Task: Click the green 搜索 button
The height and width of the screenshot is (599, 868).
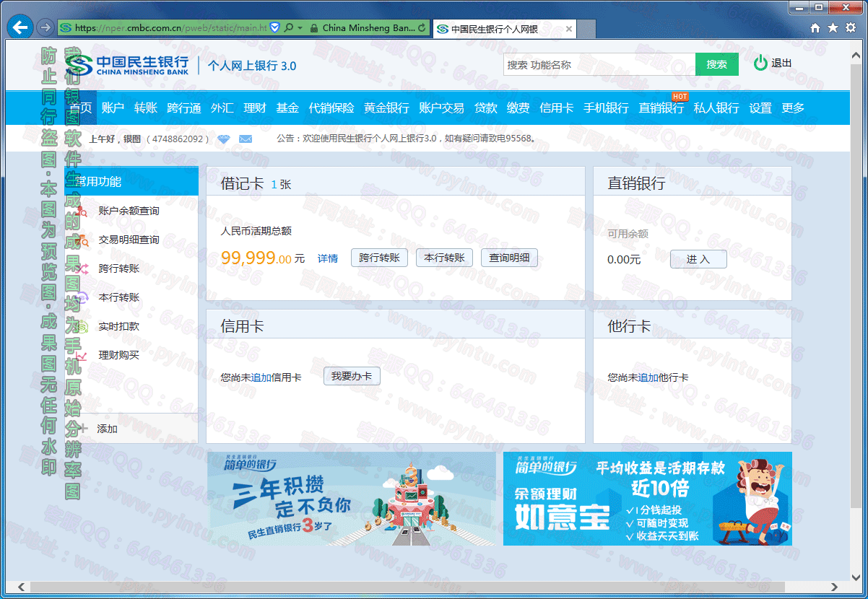Action: tap(717, 64)
